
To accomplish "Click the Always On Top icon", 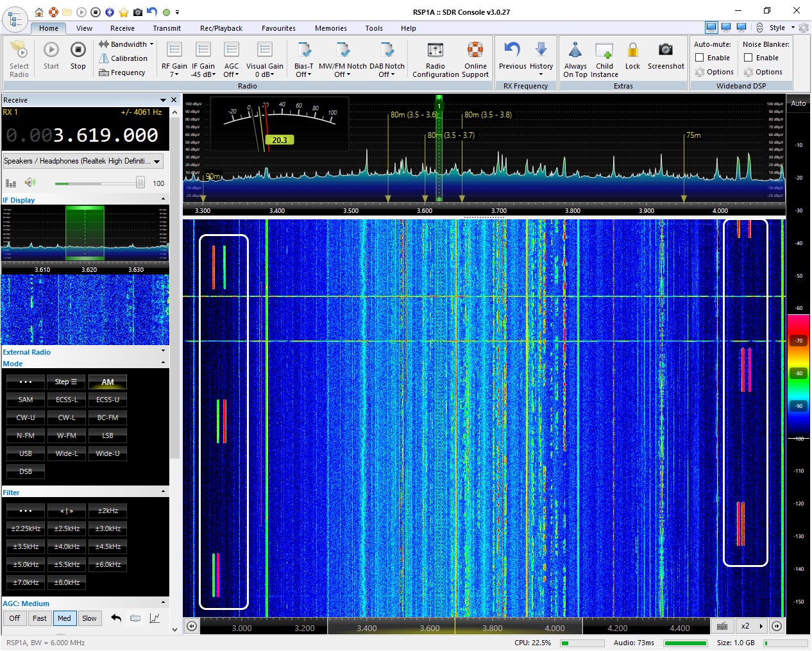I will pos(575,51).
